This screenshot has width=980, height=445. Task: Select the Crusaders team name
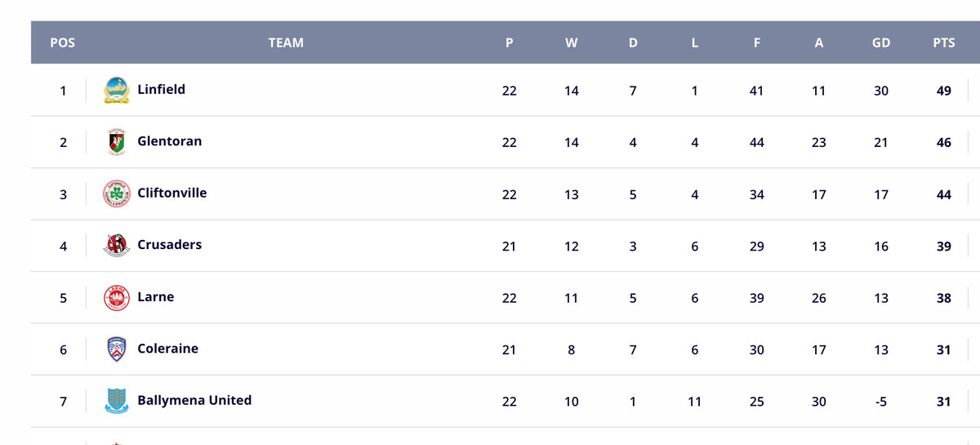click(169, 245)
